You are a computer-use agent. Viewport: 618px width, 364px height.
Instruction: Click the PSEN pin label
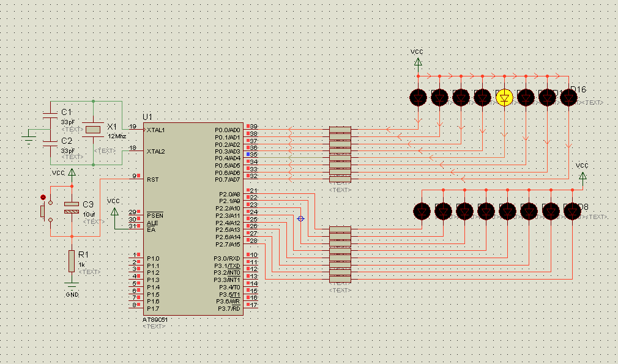pos(155,215)
